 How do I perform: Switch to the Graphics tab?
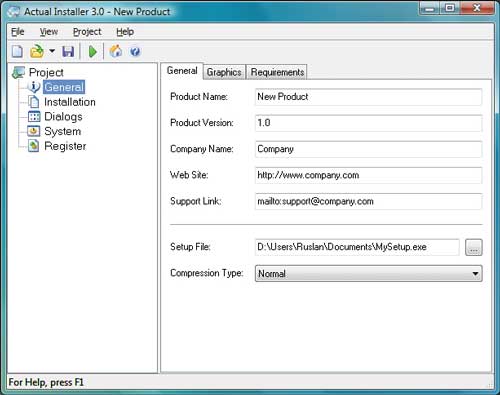[x=224, y=72]
